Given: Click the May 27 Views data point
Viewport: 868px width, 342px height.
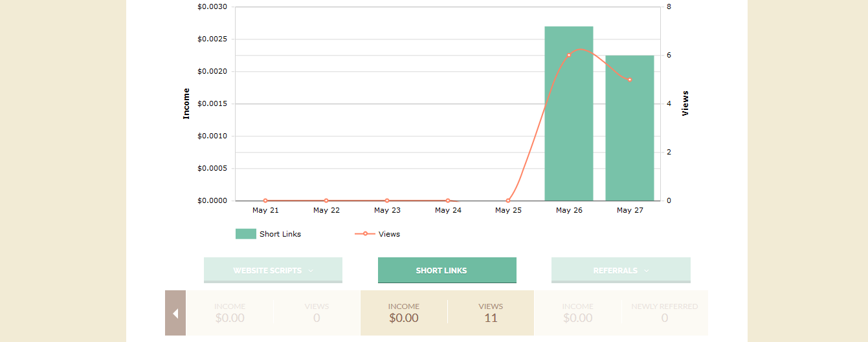Looking at the screenshot, I should click(x=630, y=80).
